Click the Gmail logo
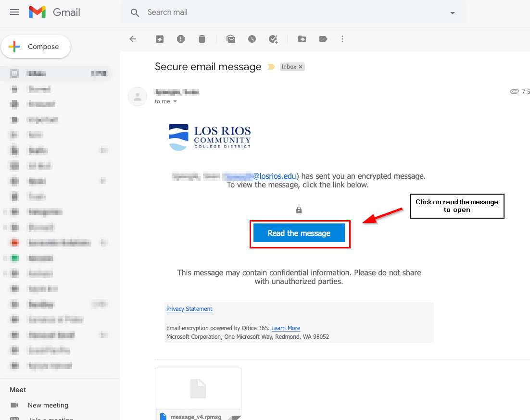The height and width of the screenshot is (420, 530). [54, 12]
